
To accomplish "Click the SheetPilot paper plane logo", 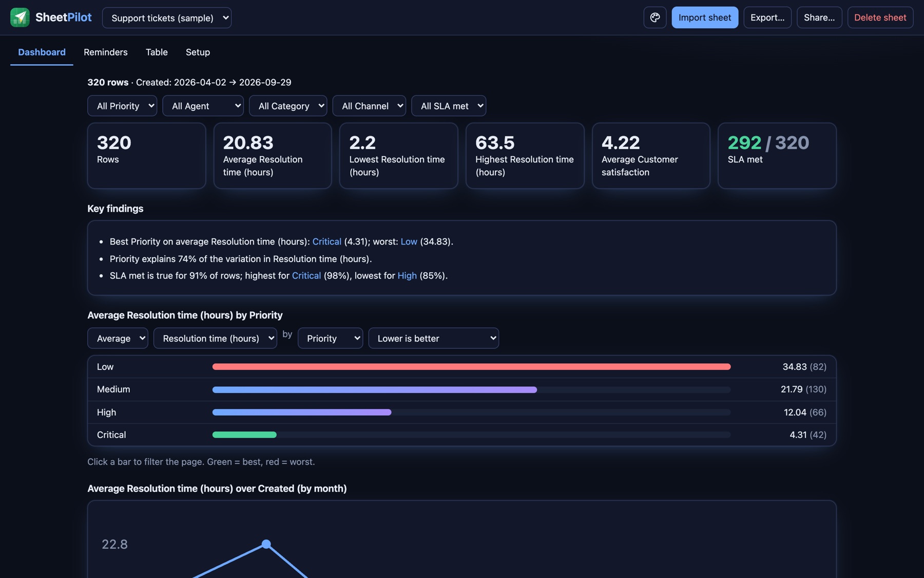I will pos(20,17).
